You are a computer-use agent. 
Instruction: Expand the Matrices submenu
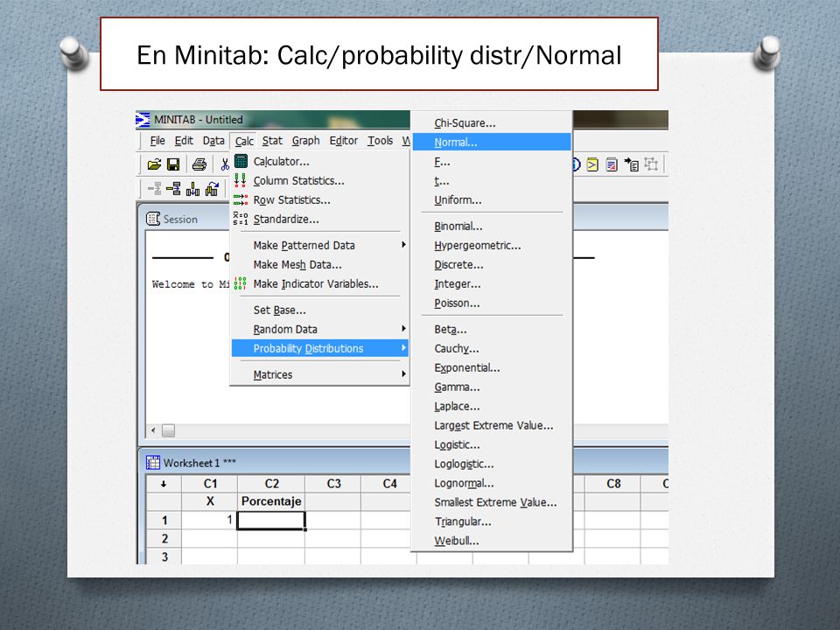(320, 375)
